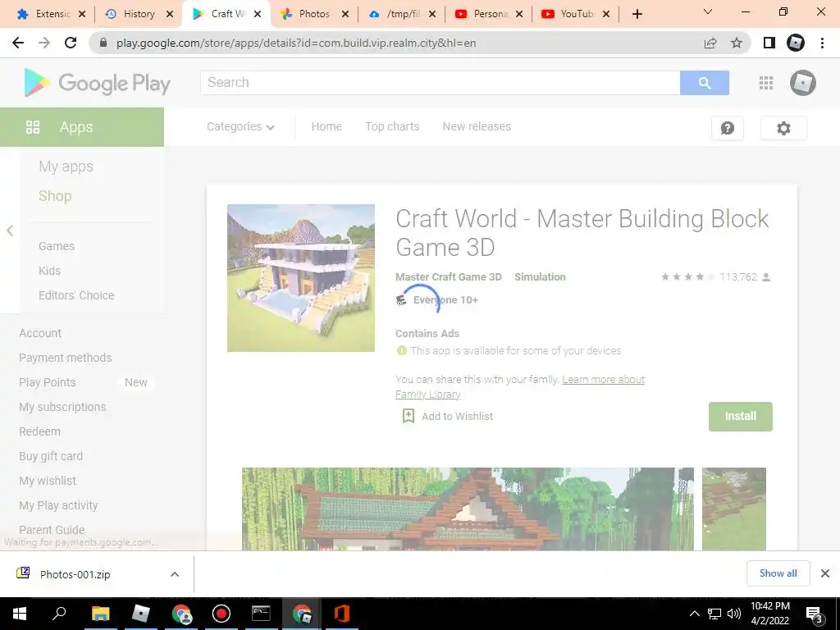
Task: Open the terminal app in taskbar
Action: pyautogui.click(x=261, y=614)
